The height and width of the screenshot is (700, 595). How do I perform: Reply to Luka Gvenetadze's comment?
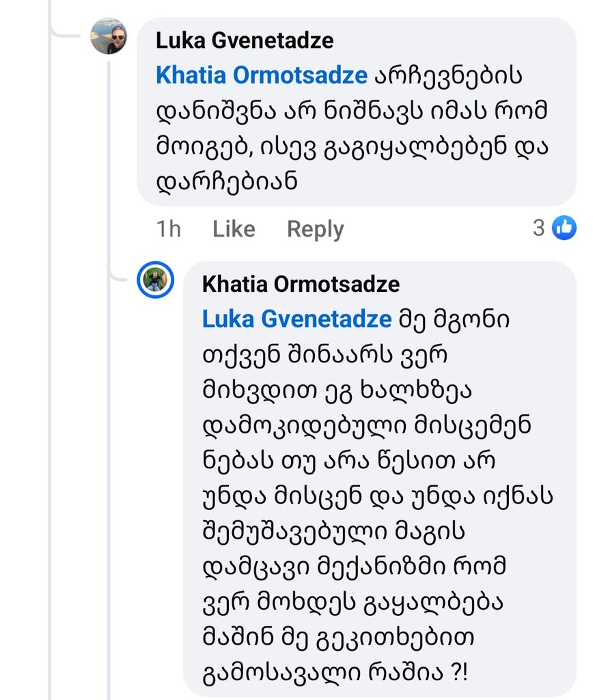point(315,229)
